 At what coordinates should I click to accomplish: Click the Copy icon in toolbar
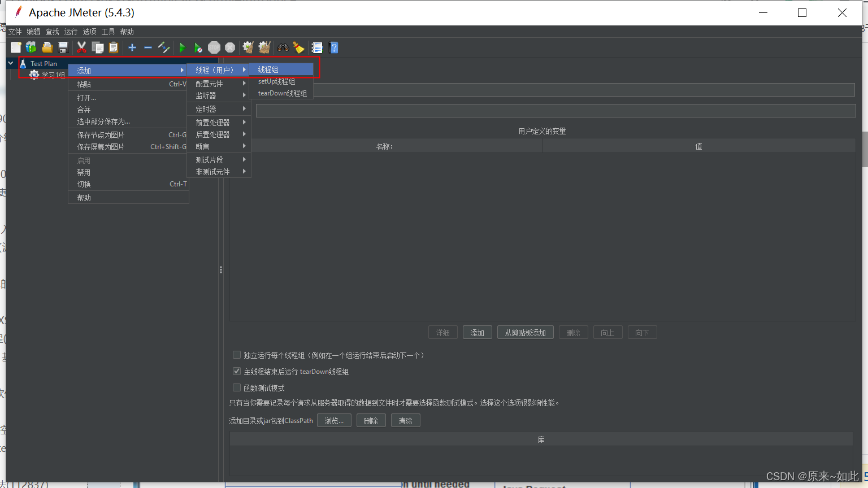[x=98, y=47]
